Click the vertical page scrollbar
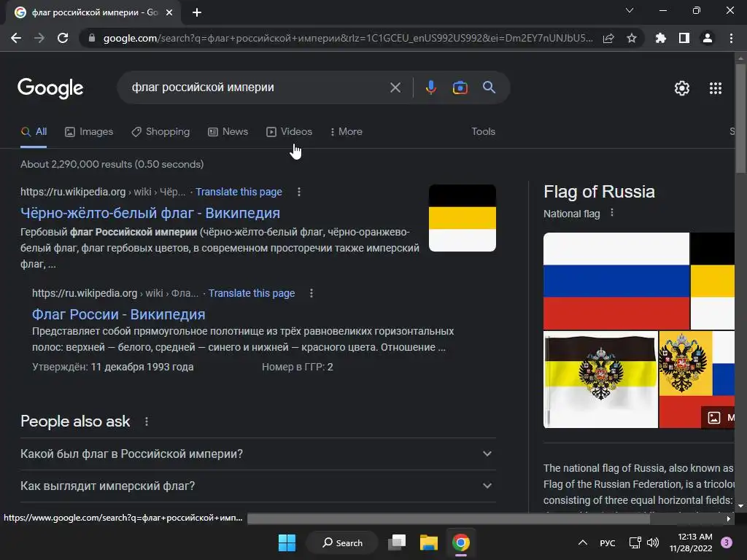The image size is (747, 560). click(740, 119)
